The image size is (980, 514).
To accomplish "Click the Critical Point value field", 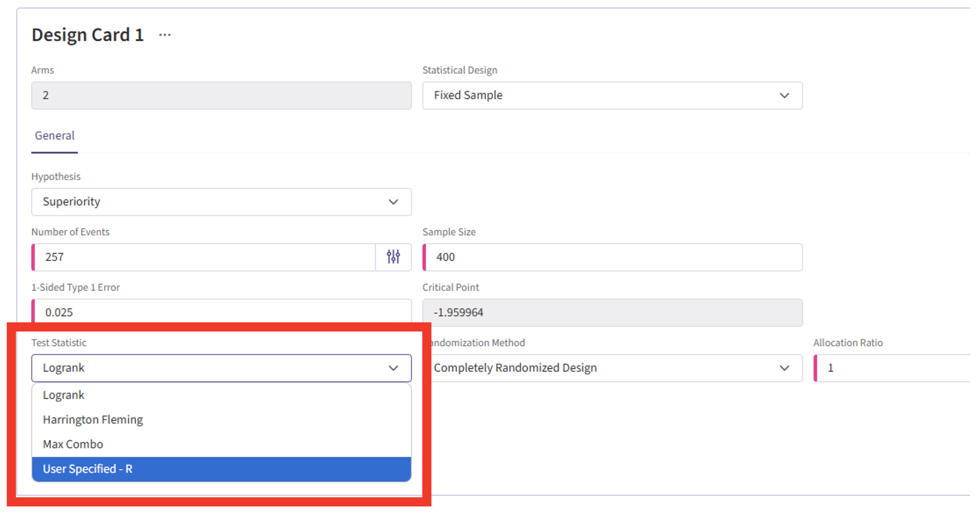I will point(613,312).
